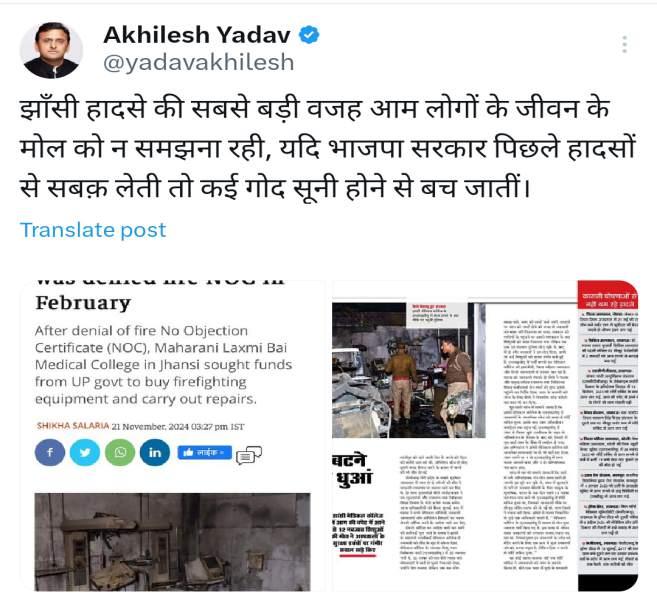Viewport: 657px width, 605px height.
Task: Click the policemen photo in newspaper
Action: (409, 370)
